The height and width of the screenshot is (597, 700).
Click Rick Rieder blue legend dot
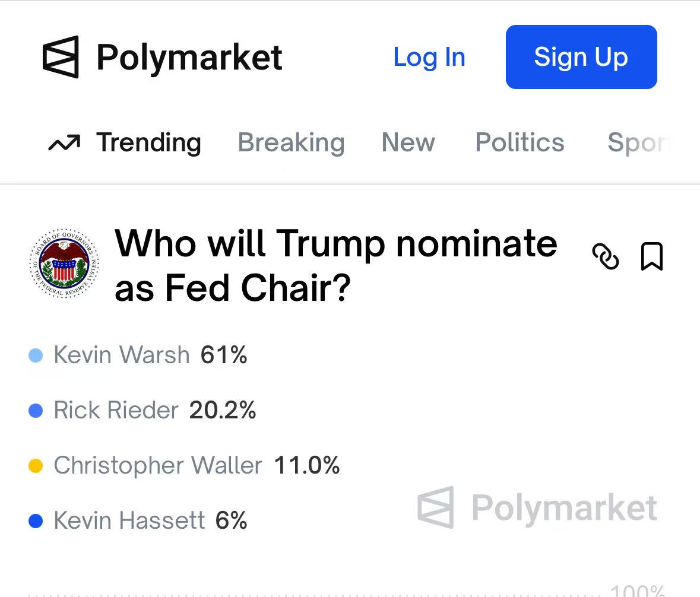coord(36,411)
